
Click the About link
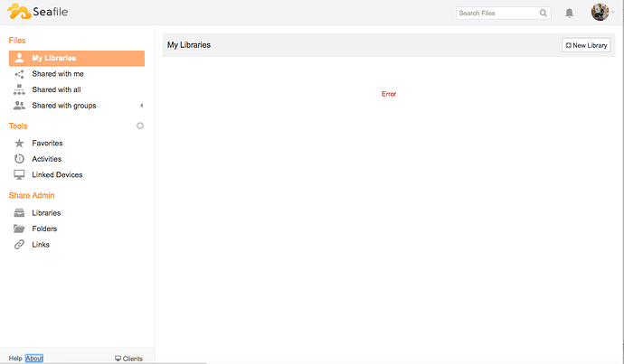[x=34, y=359]
